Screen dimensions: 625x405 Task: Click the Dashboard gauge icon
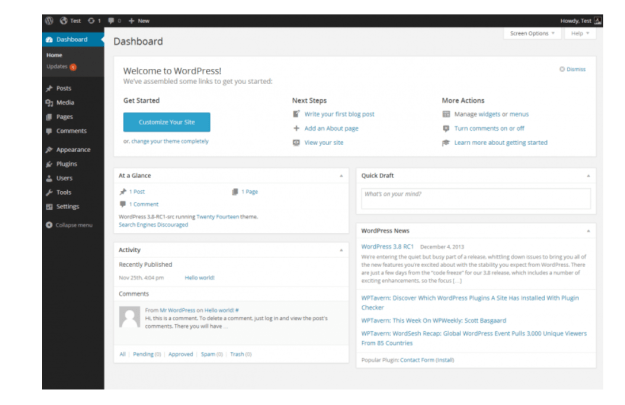(49, 39)
